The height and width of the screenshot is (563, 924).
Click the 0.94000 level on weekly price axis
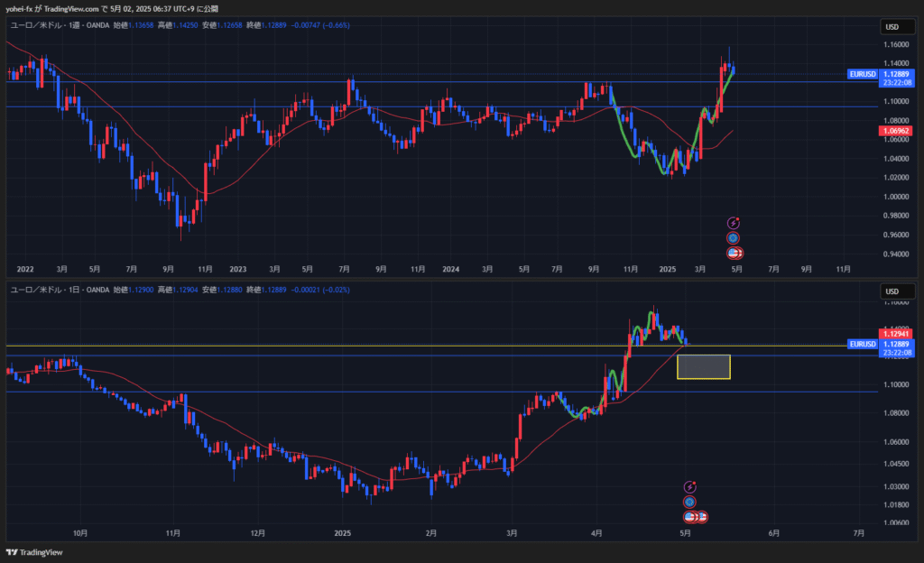pyautogui.click(x=896, y=254)
